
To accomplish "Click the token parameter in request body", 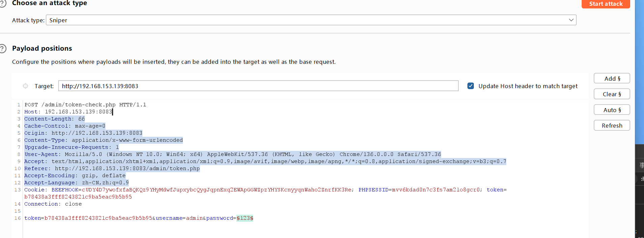I will click(x=88, y=218).
